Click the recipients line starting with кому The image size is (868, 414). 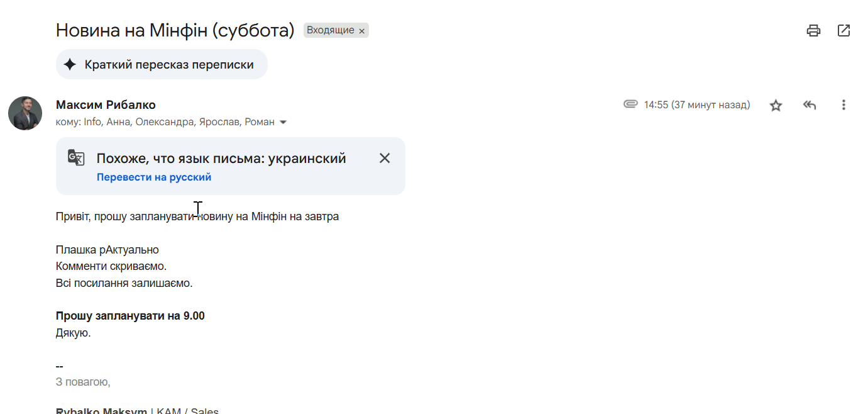(165, 122)
